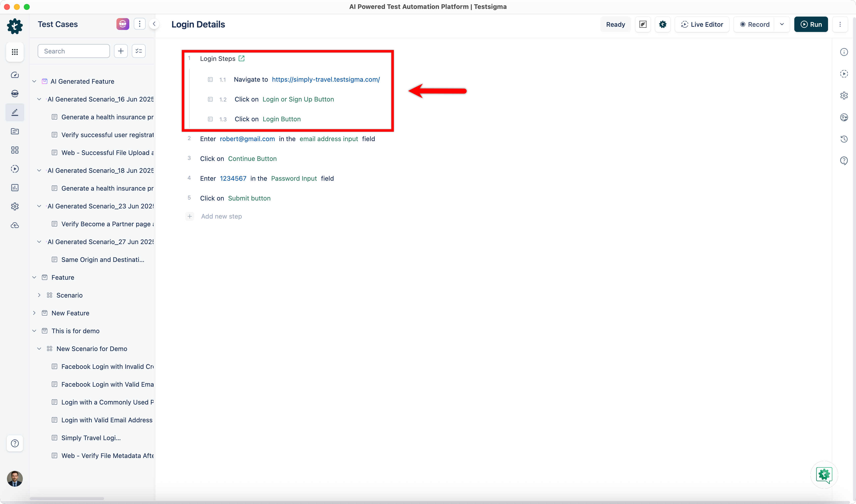The width and height of the screenshot is (856, 504).
Task: Open external link icon beside Login Steps
Action: [x=241, y=58]
